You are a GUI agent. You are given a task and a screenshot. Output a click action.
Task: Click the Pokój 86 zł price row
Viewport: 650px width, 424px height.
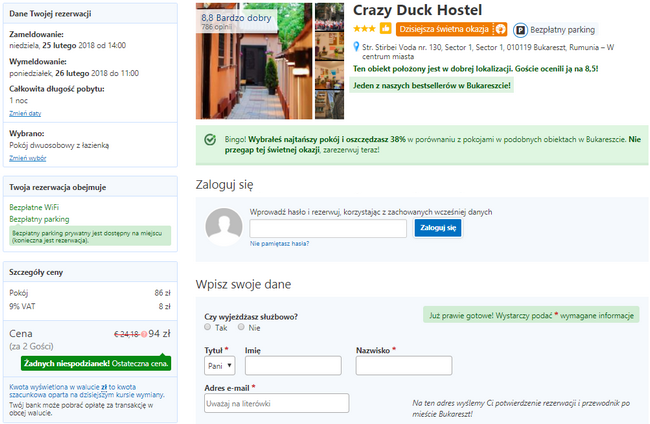tap(90, 293)
